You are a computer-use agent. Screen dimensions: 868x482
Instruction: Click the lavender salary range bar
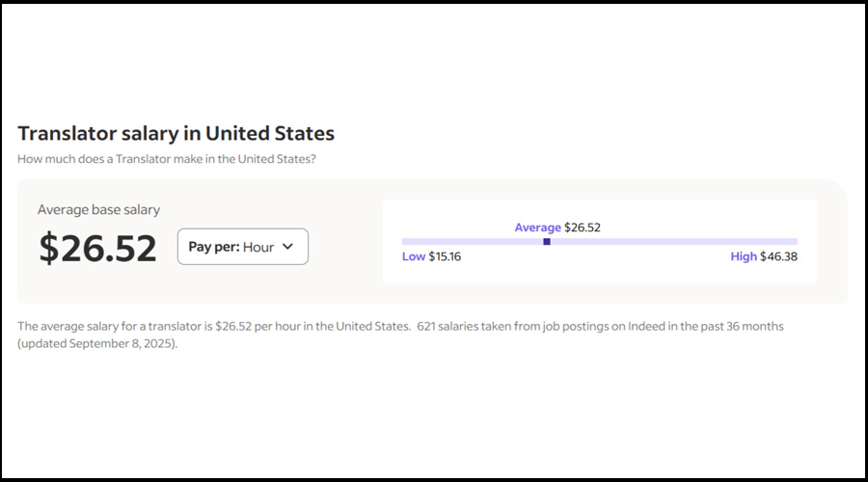coord(675,241)
